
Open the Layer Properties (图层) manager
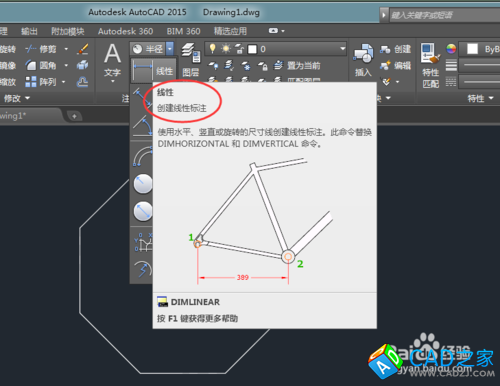click(191, 60)
